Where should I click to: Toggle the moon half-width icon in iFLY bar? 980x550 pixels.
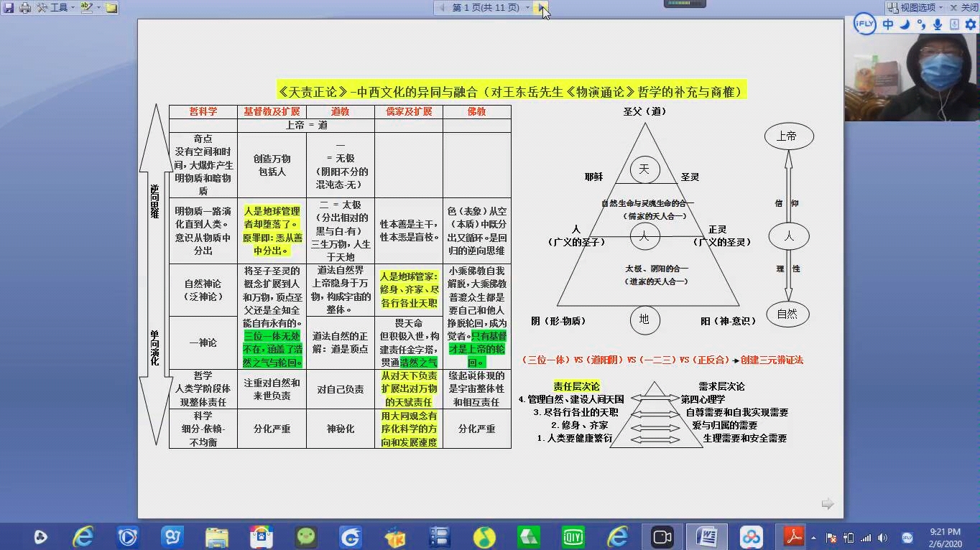905,24
